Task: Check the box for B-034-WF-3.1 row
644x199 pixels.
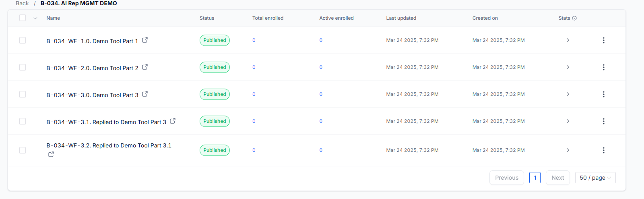Action: (23, 121)
